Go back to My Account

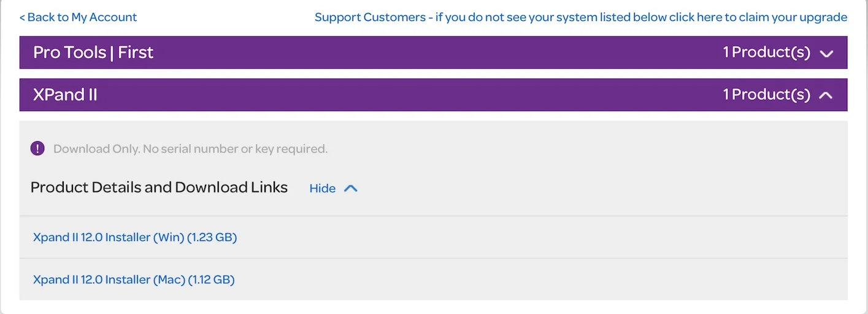78,17
